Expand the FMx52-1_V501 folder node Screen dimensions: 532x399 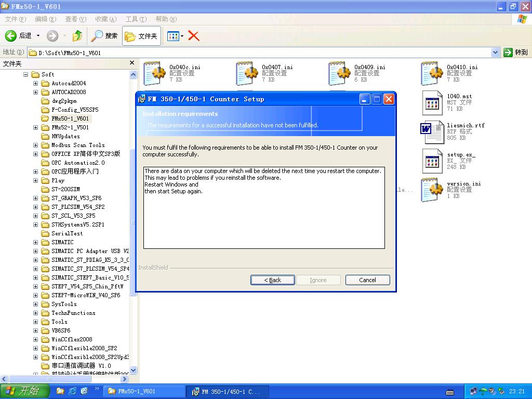point(36,128)
